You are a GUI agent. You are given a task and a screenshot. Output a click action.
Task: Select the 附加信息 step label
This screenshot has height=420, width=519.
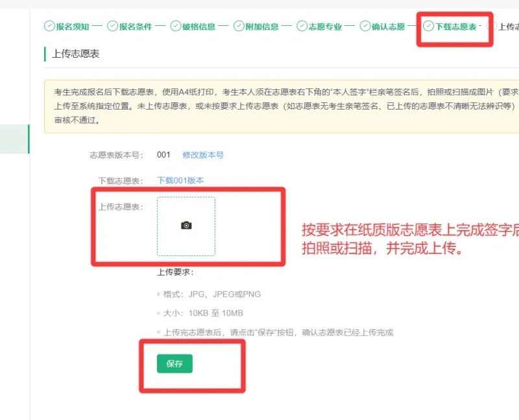pyautogui.click(x=263, y=27)
